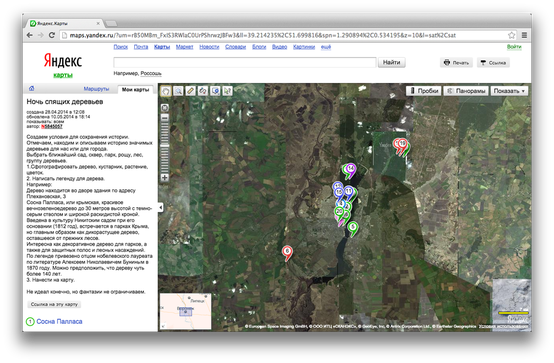Viewport: 554px width, 363px height.
Task: Click the map author username link
Action: tap(52, 126)
